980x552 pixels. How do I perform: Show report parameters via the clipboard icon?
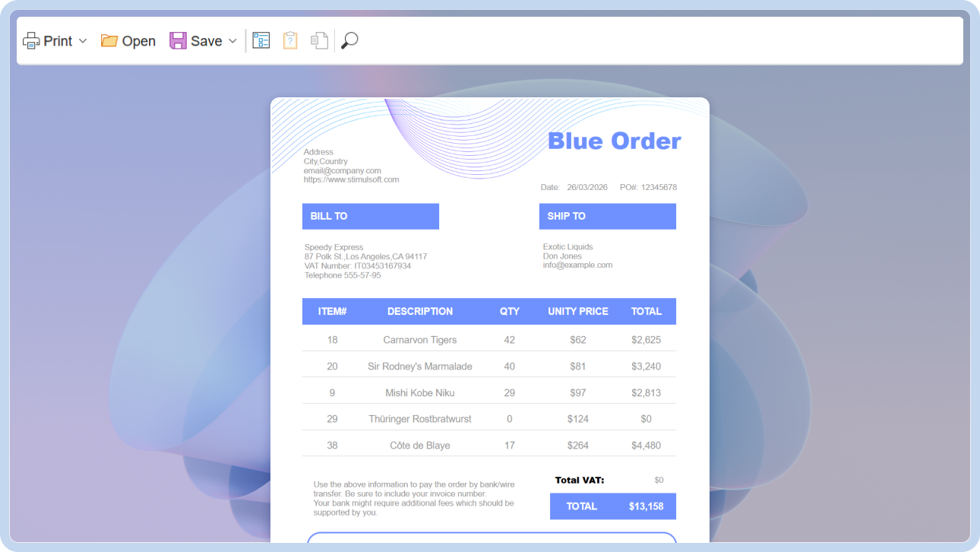tap(290, 40)
